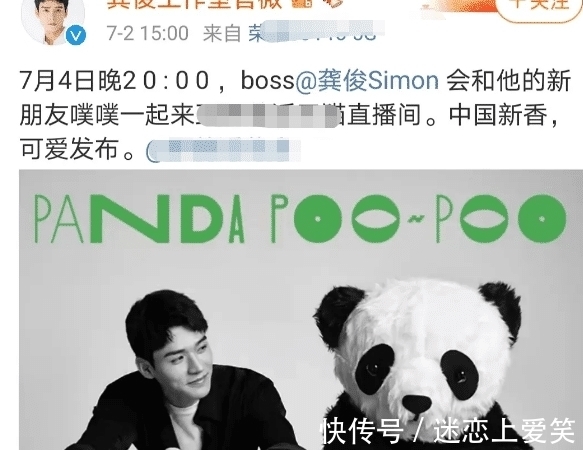The height and width of the screenshot is (450, 583).
Task: Click the green POO-POO lettering in poster
Action: point(419,219)
